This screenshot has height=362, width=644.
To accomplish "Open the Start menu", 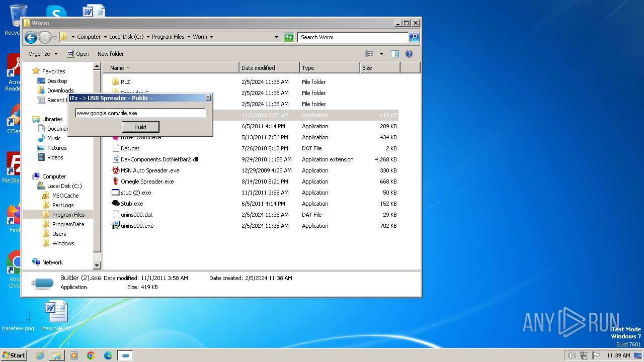I will [14, 355].
